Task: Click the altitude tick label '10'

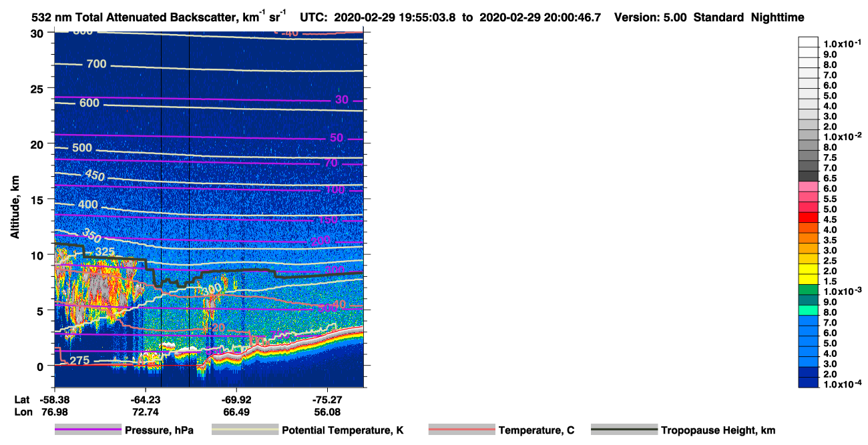Action: (x=38, y=255)
